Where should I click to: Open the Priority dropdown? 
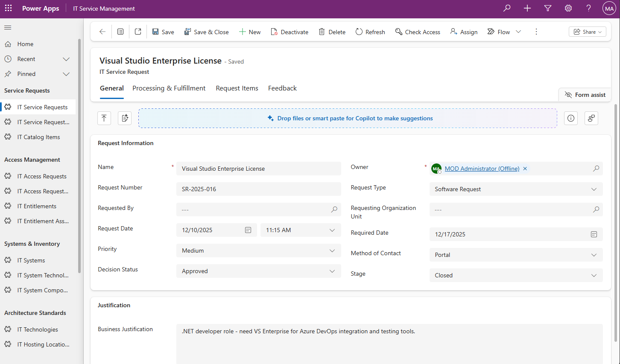(259, 250)
